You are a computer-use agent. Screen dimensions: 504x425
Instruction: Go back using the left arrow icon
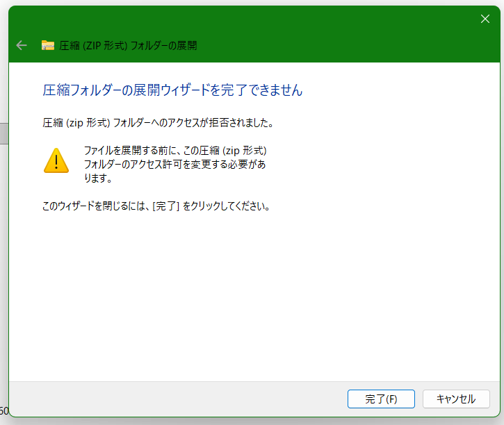coord(22,45)
